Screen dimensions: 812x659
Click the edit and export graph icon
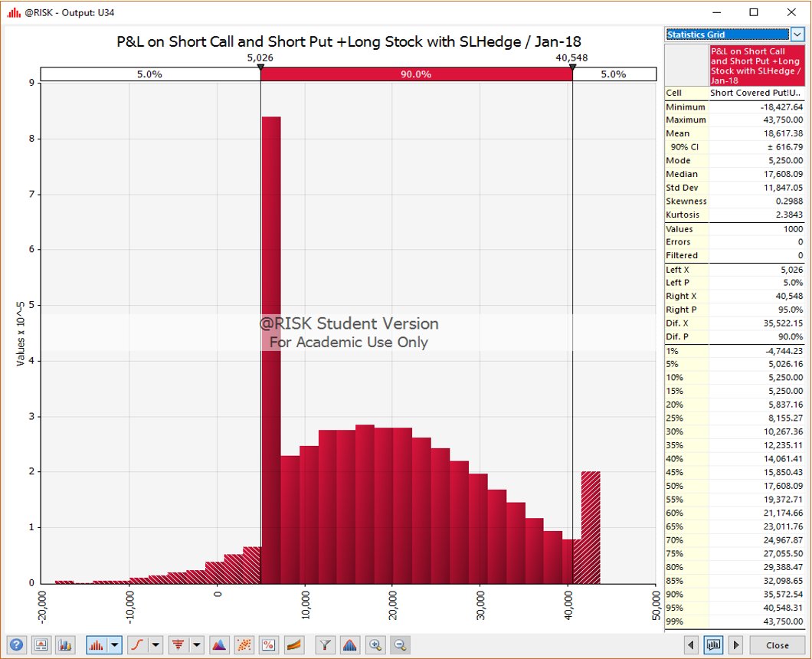pyautogui.click(x=41, y=645)
